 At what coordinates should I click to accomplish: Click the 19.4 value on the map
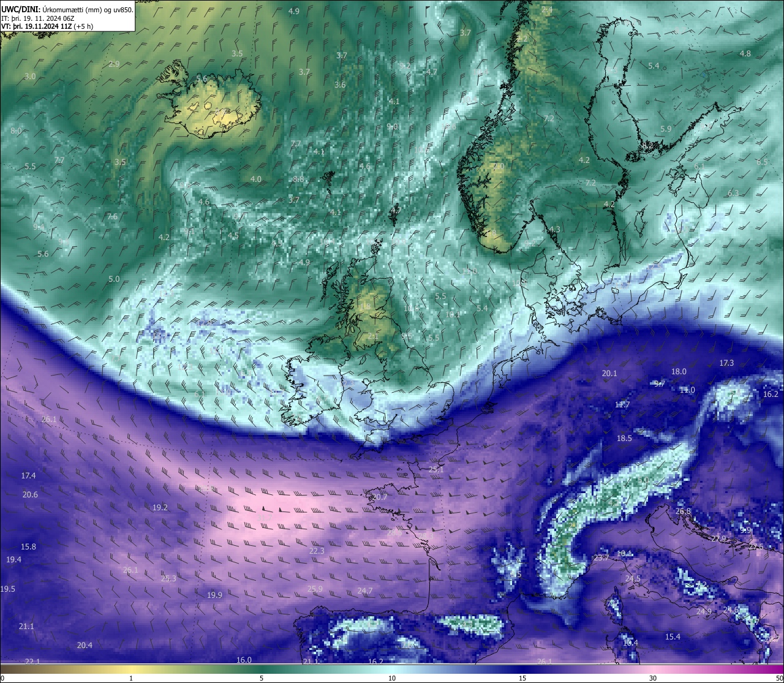13,560
